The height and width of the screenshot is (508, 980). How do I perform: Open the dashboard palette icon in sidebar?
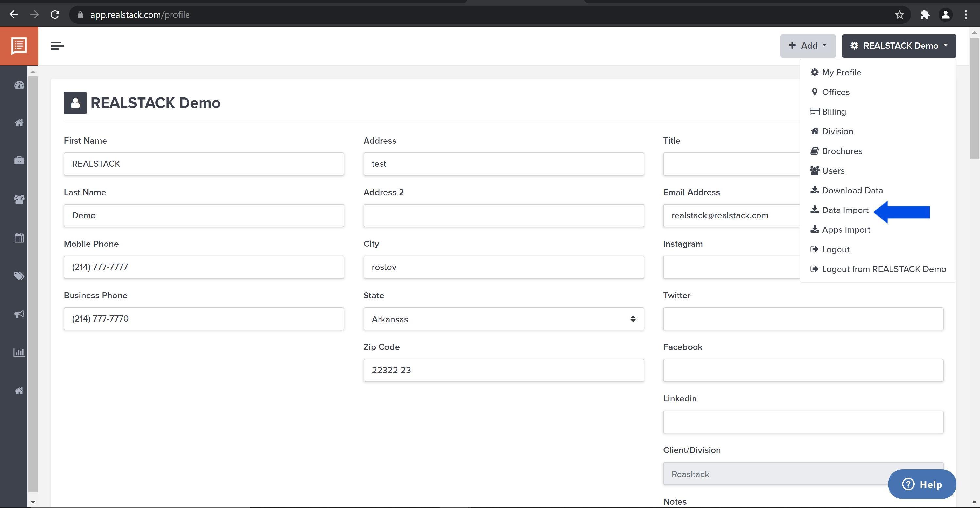click(19, 85)
